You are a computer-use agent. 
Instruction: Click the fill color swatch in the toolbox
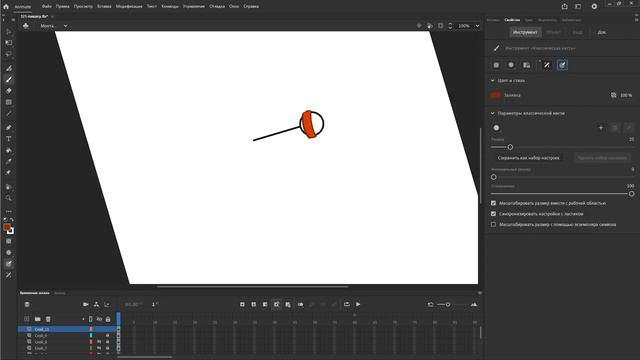(x=7, y=227)
